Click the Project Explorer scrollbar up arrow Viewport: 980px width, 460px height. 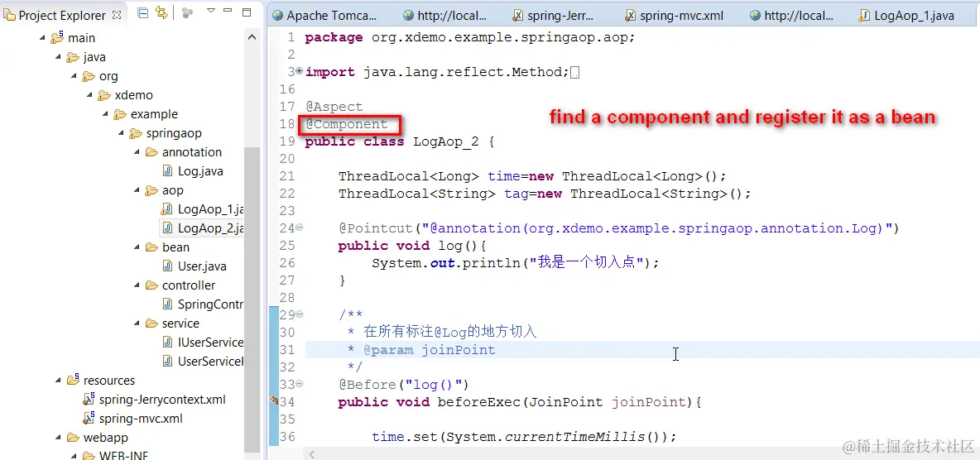click(252, 37)
